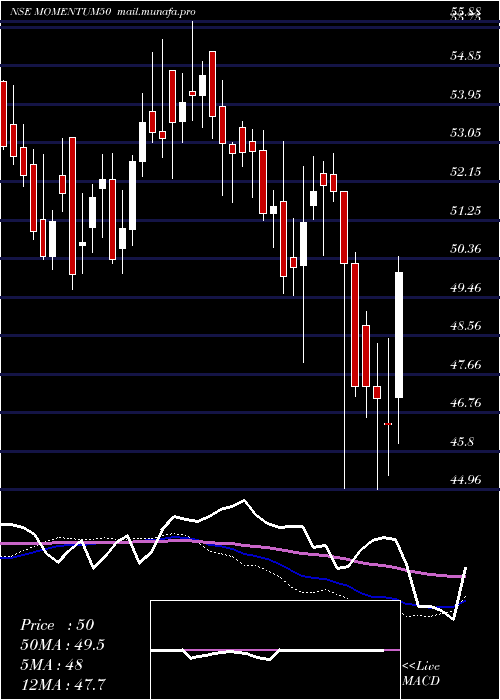Click the 53.05 price axis label
The image size is (500, 700).
[x=466, y=133]
